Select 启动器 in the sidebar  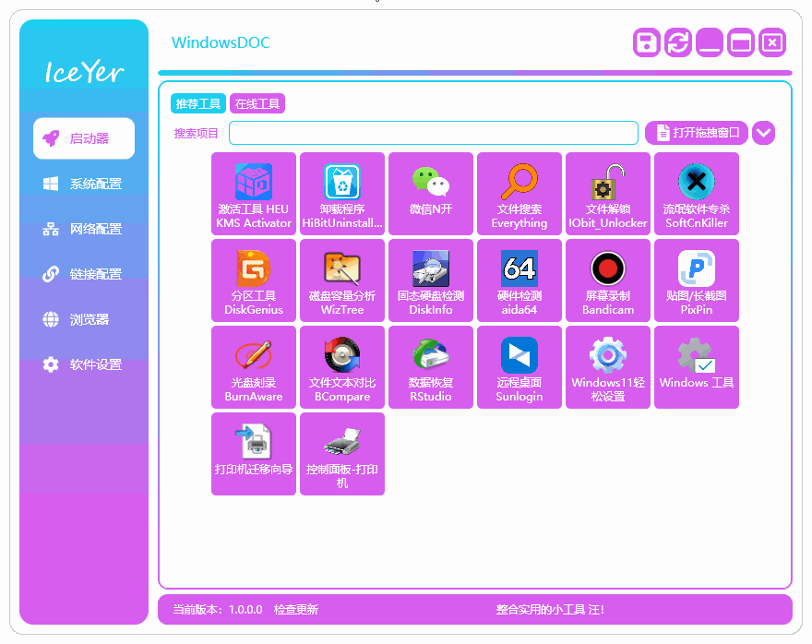[x=84, y=138]
